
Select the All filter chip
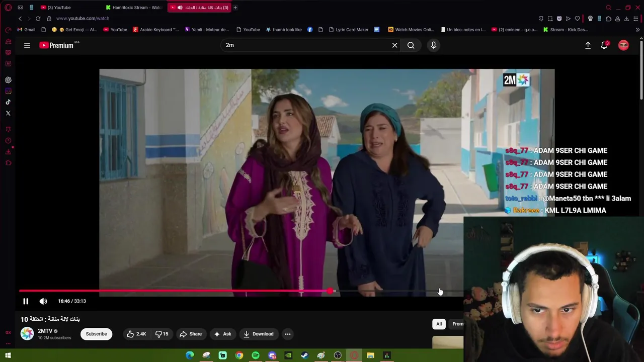coord(439,324)
